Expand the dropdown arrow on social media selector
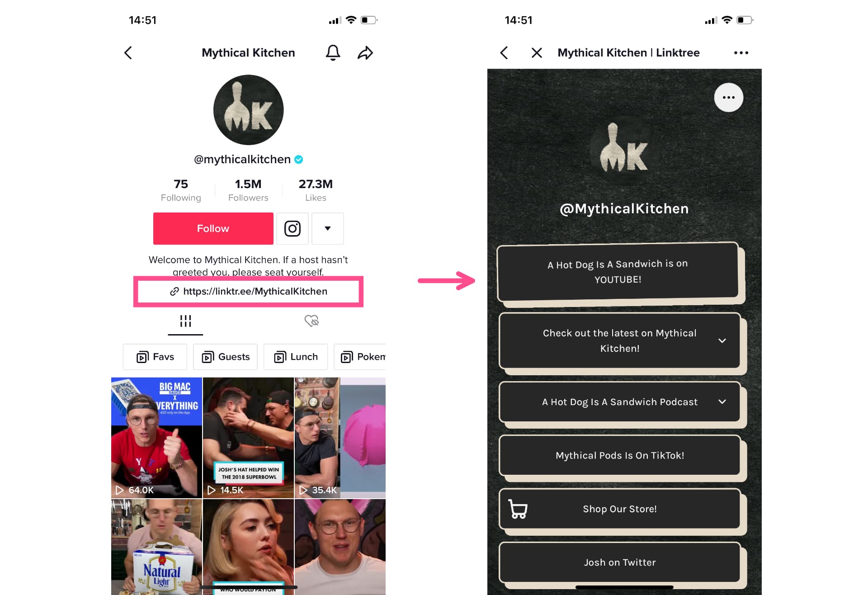This screenshot has width=868, height=595. point(329,228)
